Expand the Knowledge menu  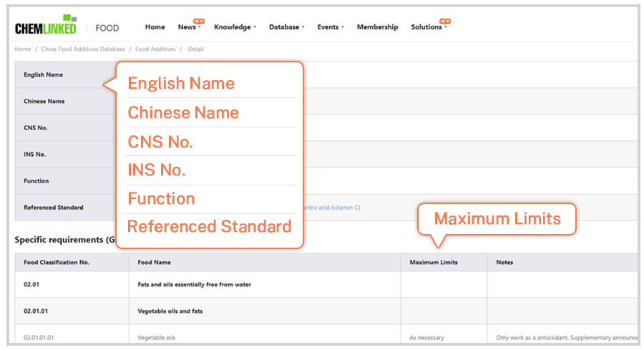pyautogui.click(x=235, y=27)
